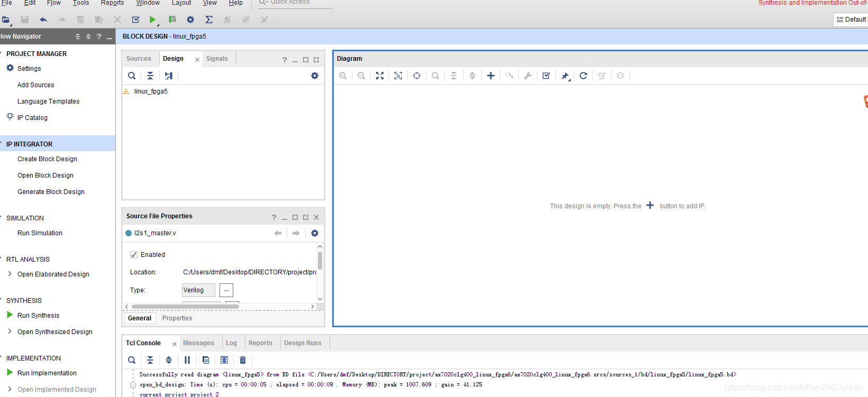Viewport: 868px width, 397px height.
Task: Open Flow Navigator help question mark
Action: click(x=98, y=36)
